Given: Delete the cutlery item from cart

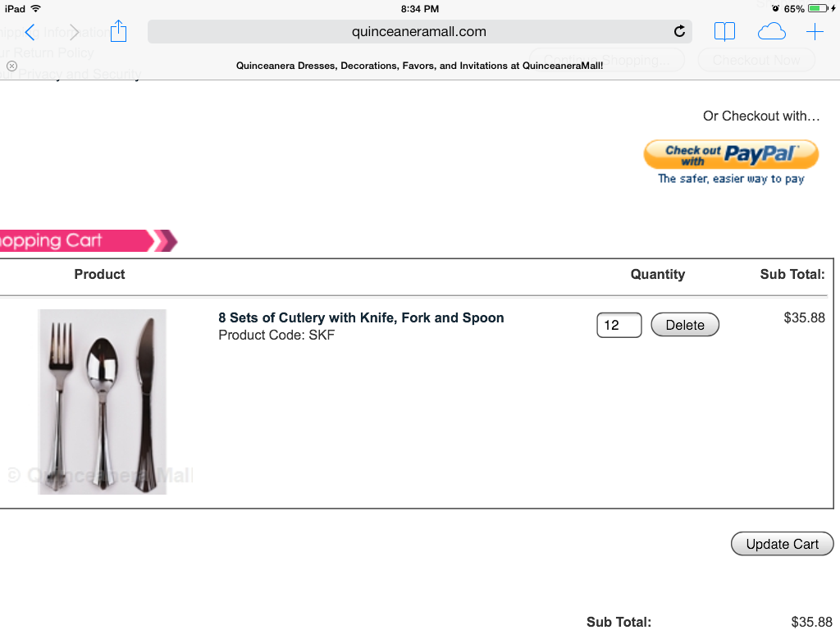Looking at the screenshot, I should coord(685,325).
